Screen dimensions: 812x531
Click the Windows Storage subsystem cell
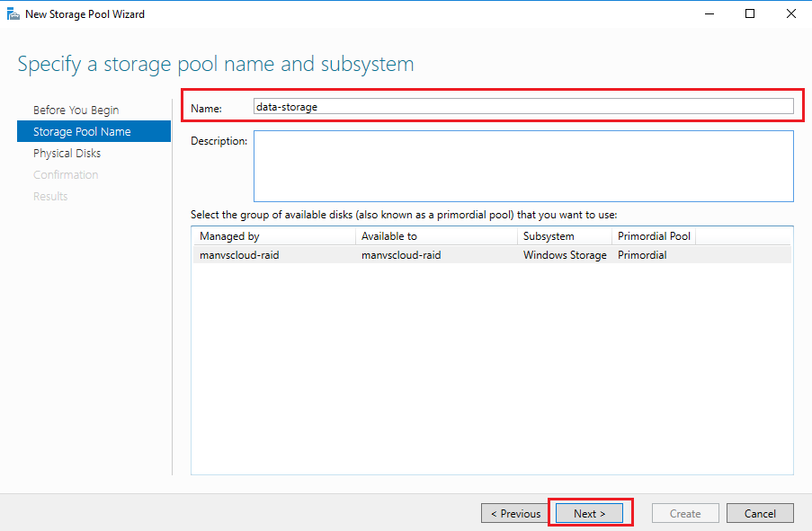tap(565, 255)
